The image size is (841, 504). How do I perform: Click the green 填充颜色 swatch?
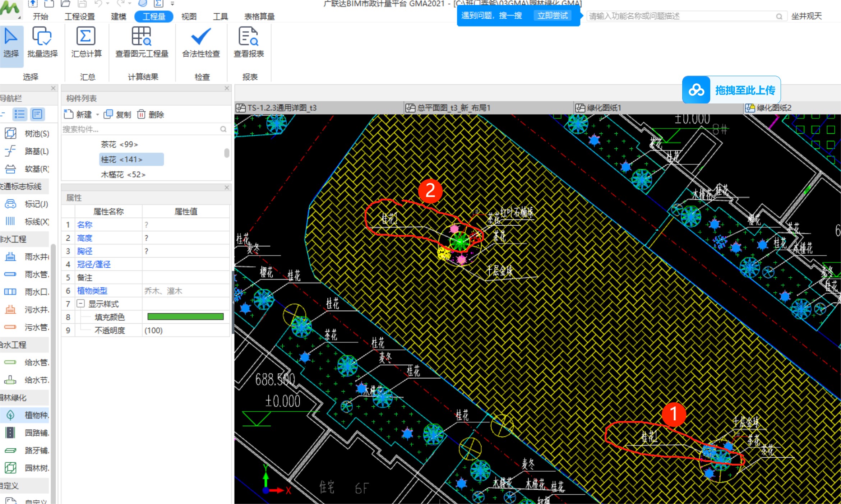185,316
